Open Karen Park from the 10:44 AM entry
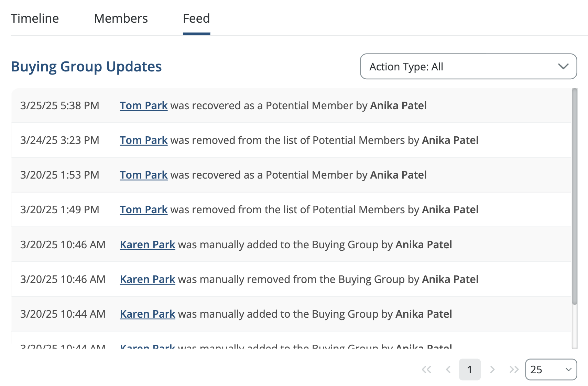The image size is (588, 386). [x=147, y=314]
